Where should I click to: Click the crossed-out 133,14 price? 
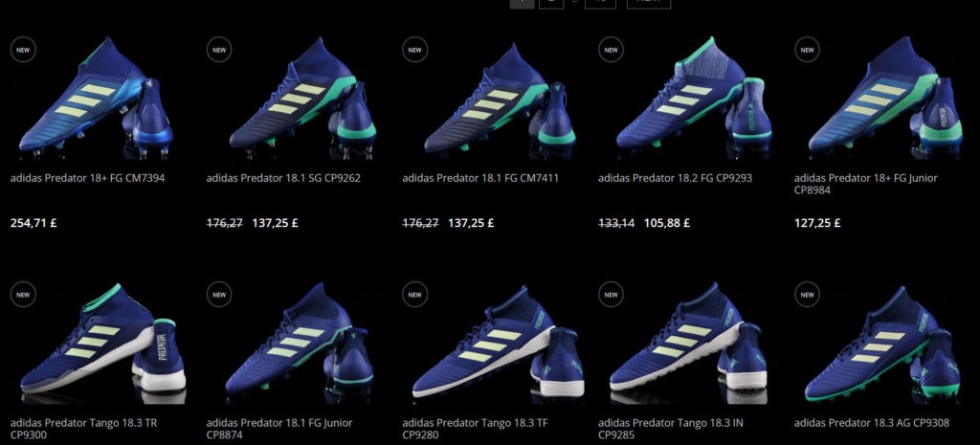pyautogui.click(x=616, y=222)
